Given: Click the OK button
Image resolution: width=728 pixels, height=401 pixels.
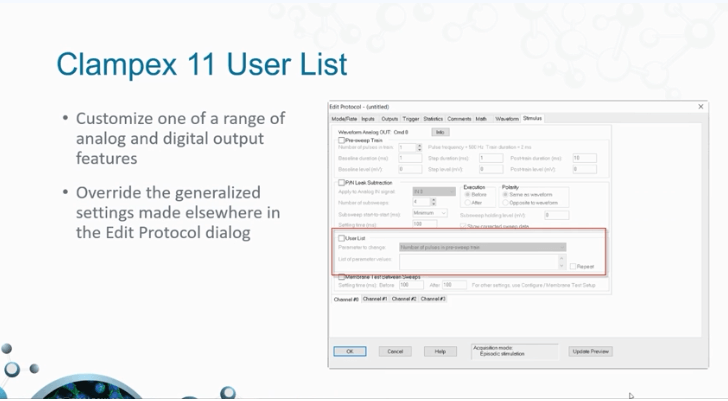Looking at the screenshot, I should pos(350,351).
